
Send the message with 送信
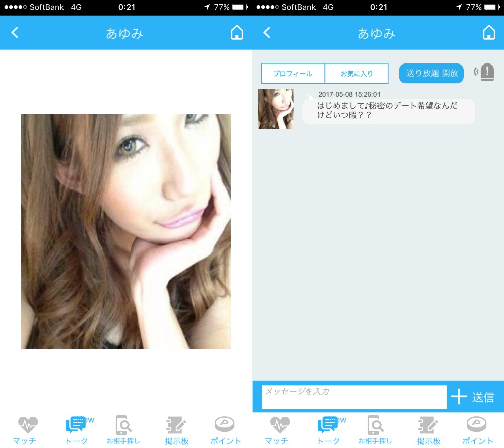(x=483, y=397)
